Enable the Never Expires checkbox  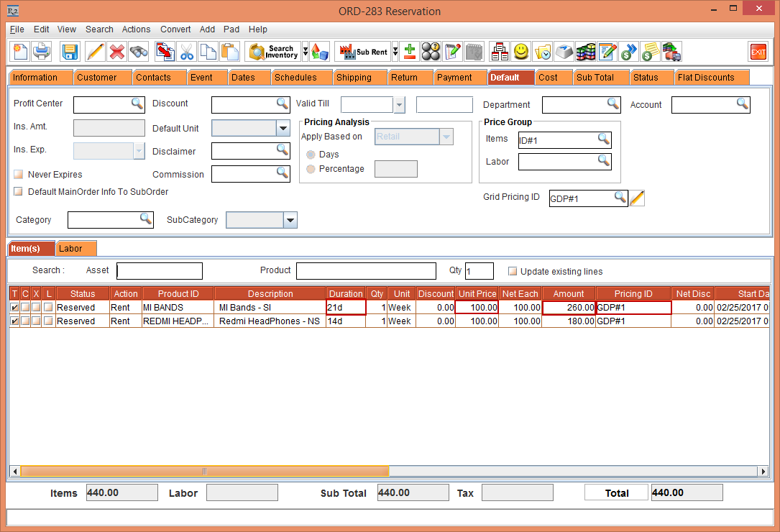point(18,174)
